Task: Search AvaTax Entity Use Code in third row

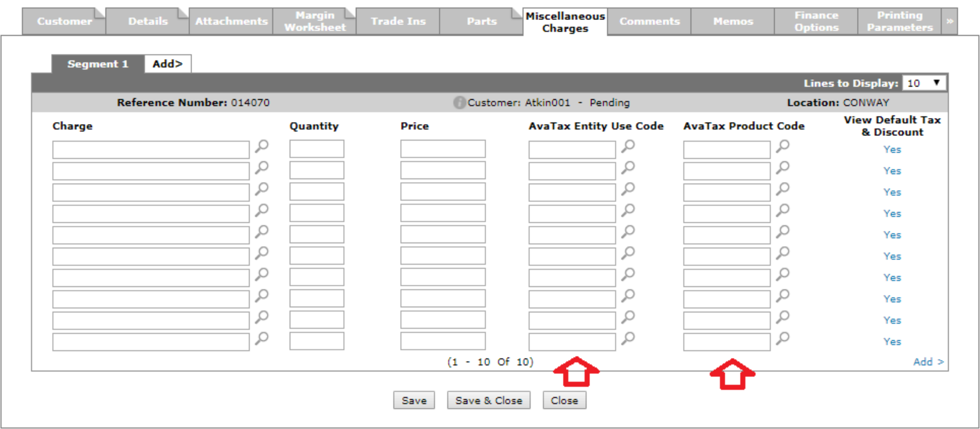Action: (628, 189)
